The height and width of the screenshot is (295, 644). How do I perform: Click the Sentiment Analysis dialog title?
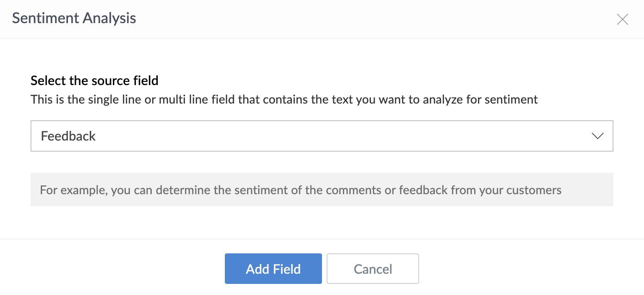coord(74,18)
